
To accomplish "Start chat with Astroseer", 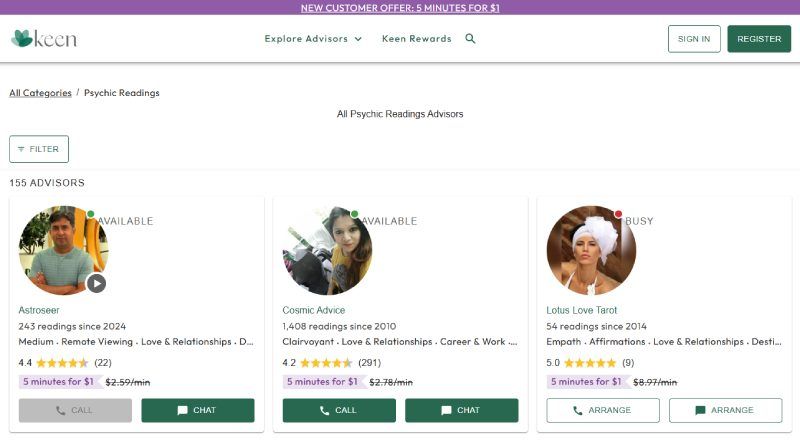I will pyautogui.click(x=197, y=410).
